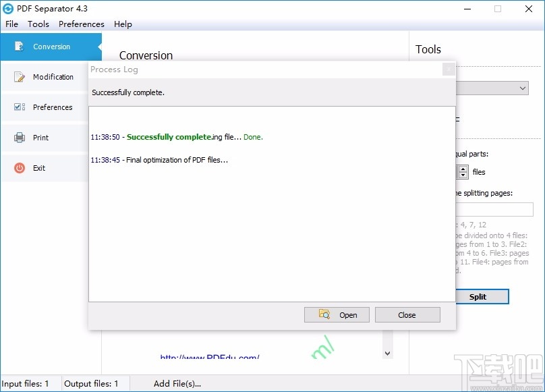Open the Help menu
Image resolution: width=545 pixels, height=392 pixels.
click(123, 24)
